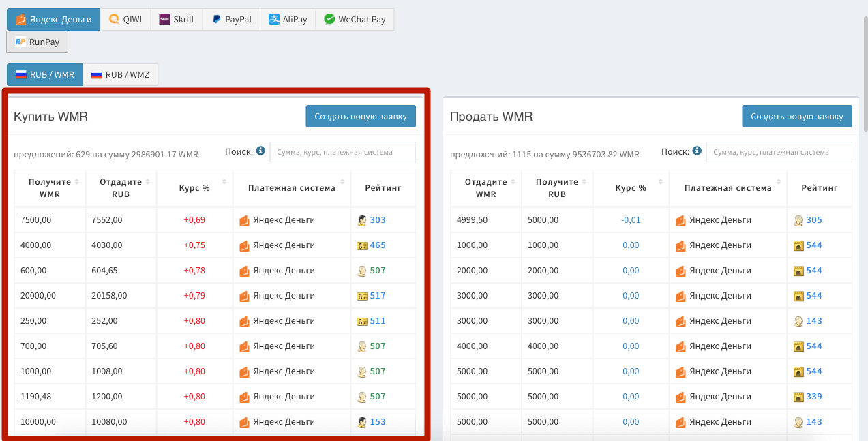This screenshot has width=868, height=441.
Task: Focus the search field under Продать WMR
Action: point(779,152)
